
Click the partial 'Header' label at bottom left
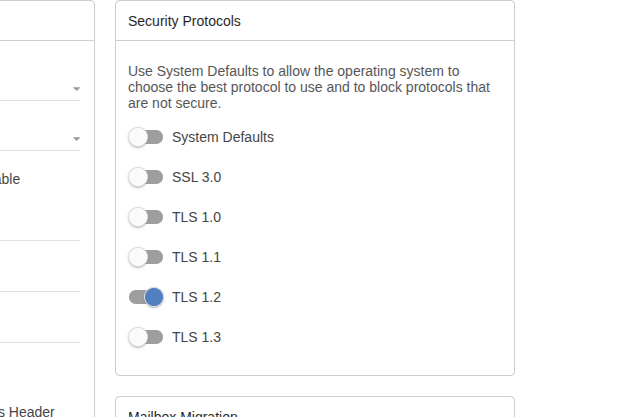[30, 411]
